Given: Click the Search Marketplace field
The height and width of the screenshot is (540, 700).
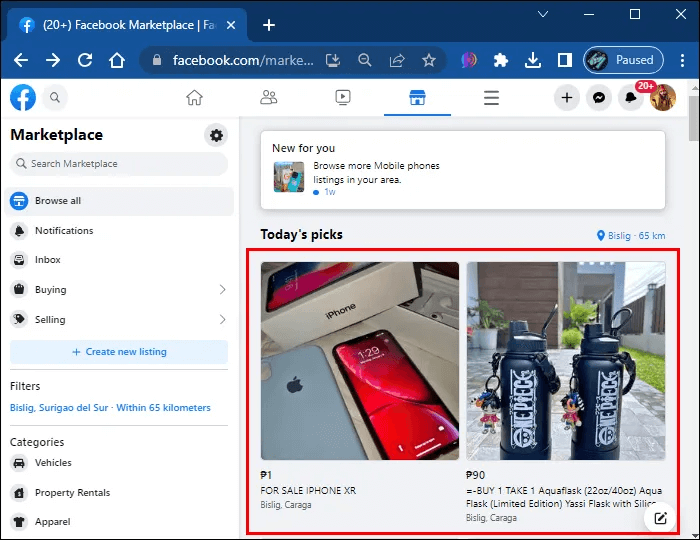Looking at the screenshot, I should click(119, 164).
